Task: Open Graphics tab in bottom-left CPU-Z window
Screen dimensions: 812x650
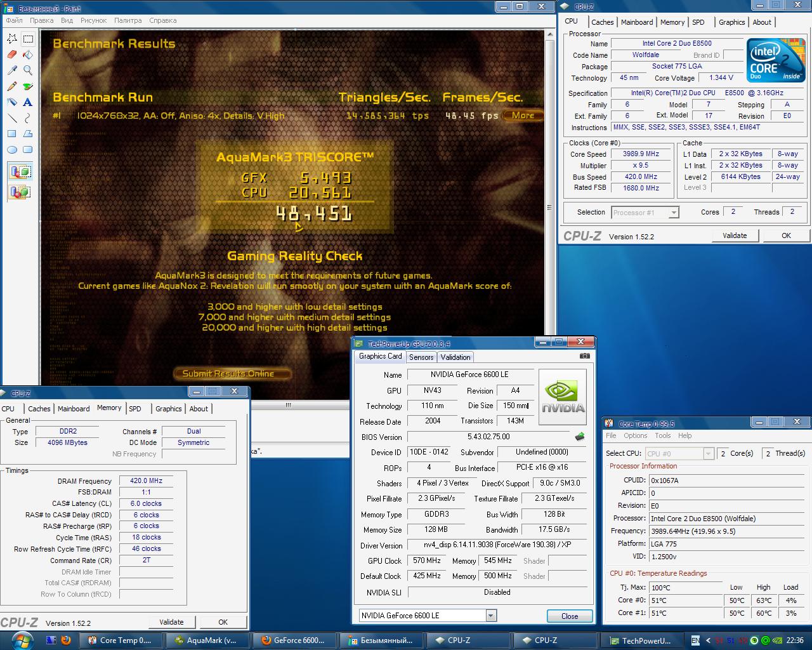Action: [x=169, y=409]
